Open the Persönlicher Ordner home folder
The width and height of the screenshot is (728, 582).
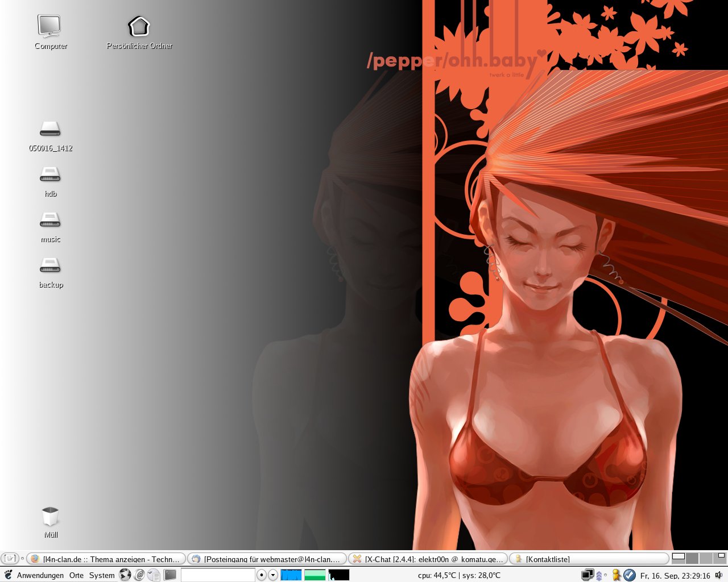pyautogui.click(x=139, y=26)
